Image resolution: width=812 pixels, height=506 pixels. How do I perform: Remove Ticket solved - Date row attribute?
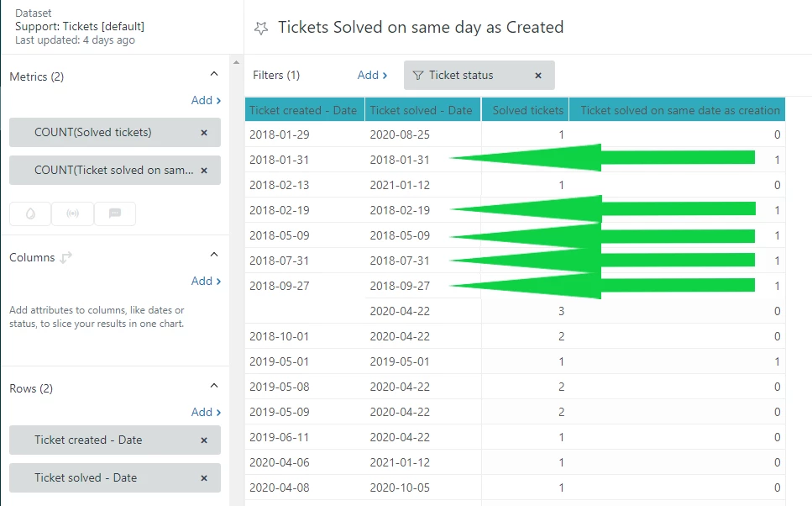pyautogui.click(x=204, y=478)
